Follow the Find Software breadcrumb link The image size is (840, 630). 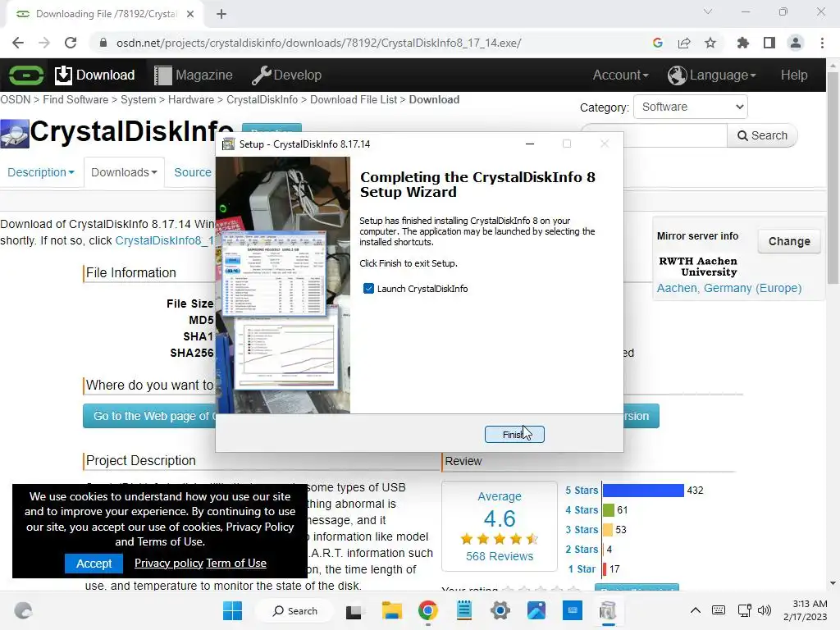pos(75,99)
